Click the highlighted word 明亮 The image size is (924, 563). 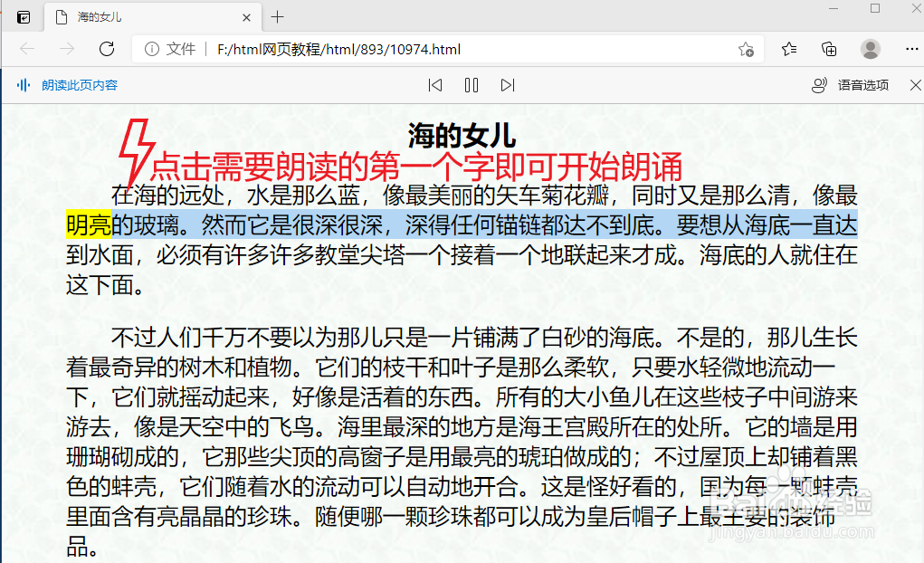pos(89,225)
